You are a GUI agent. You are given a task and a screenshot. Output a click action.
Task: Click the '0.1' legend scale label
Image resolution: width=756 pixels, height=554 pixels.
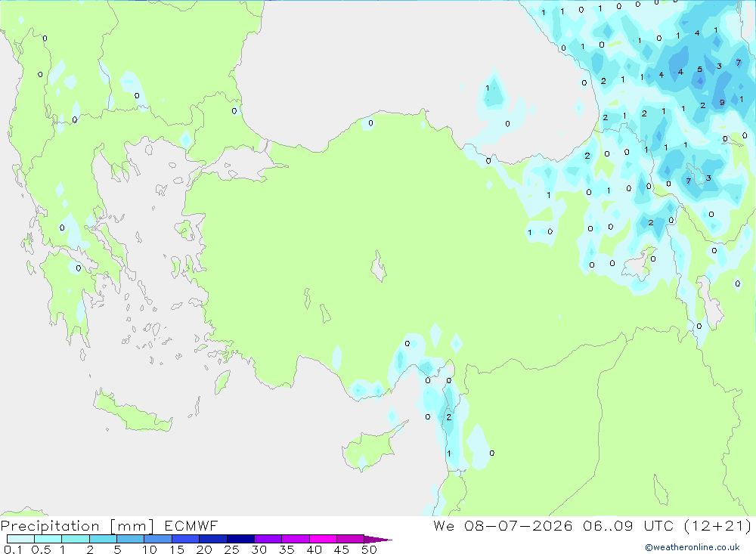point(13,549)
